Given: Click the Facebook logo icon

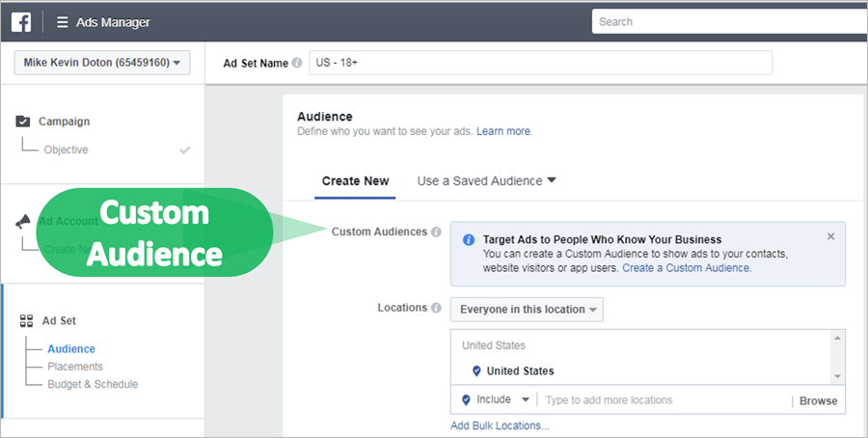Looking at the screenshot, I should coord(21,22).
